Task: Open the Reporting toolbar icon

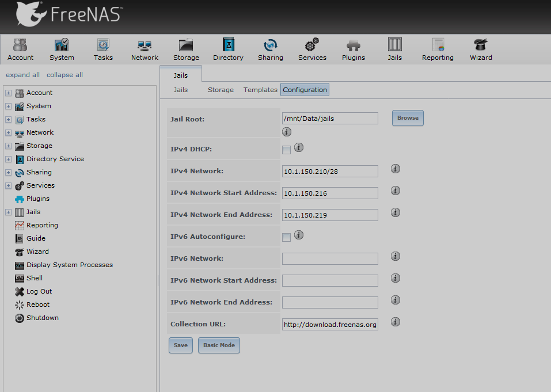Action: 438,50
